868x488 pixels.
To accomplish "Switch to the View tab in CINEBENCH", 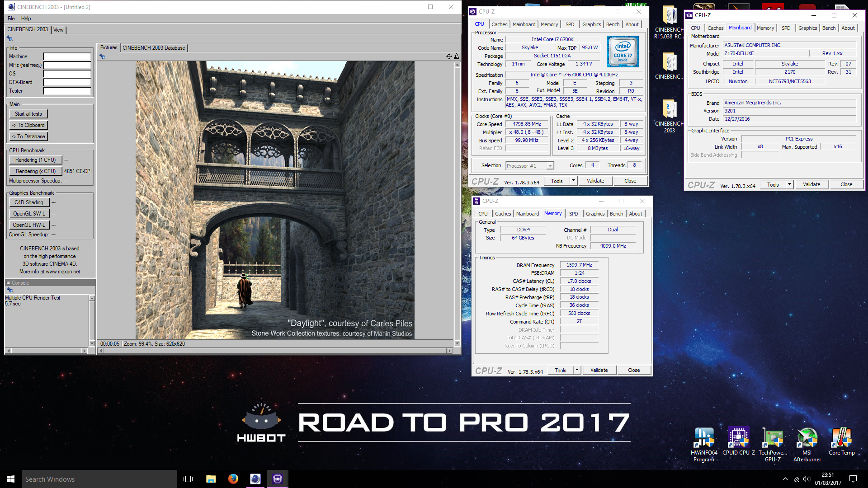I will (58, 30).
